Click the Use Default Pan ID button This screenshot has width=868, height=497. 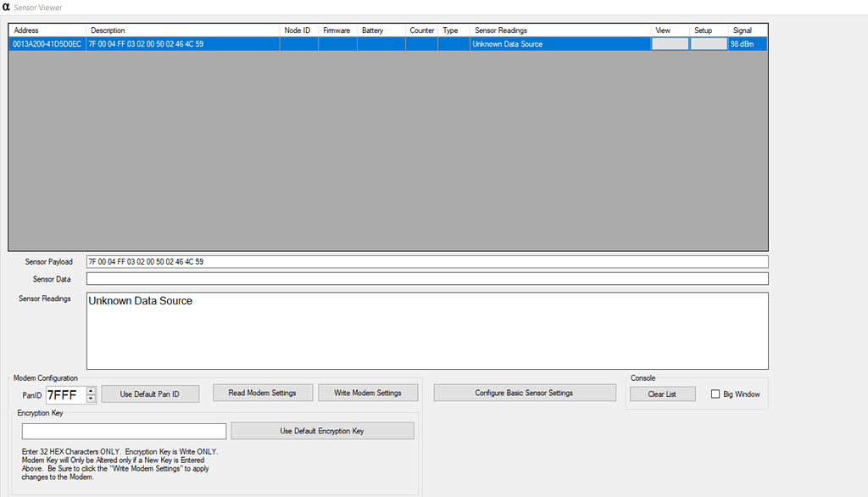150,394
